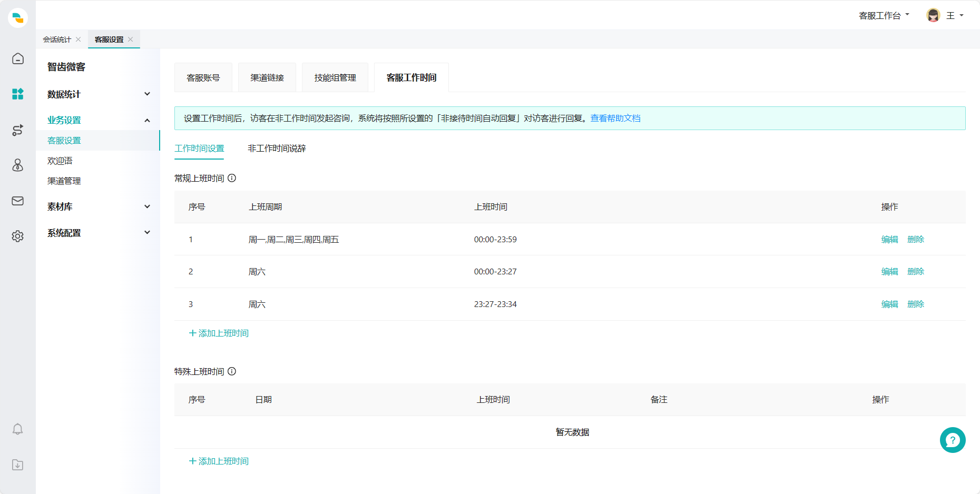Edit the row 1 weekday schedule

tap(890, 239)
